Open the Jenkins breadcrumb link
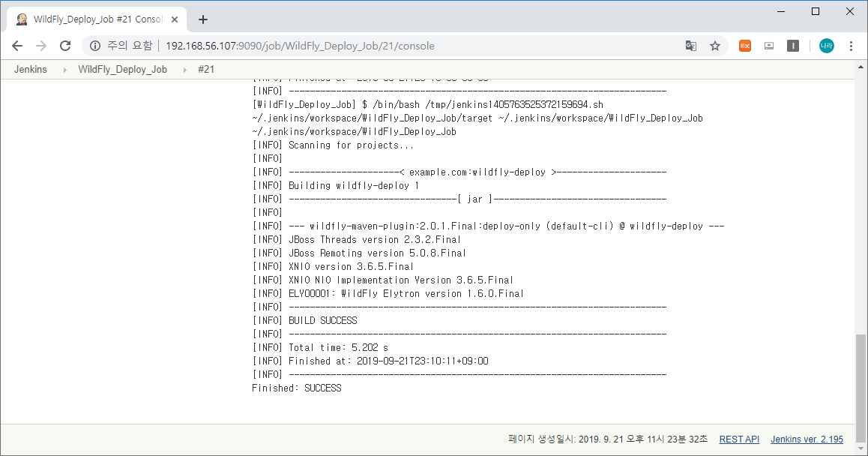The height and width of the screenshot is (456, 868). point(31,69)
